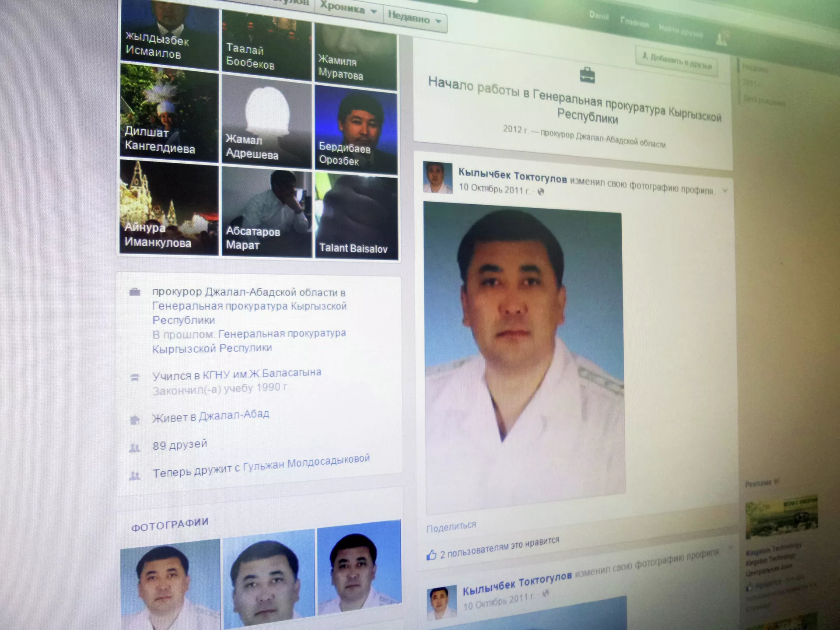Click the home icon beside Живет в Джалал-Абад
The width and height of the screenshot is (840, 630).
[135, 420]
